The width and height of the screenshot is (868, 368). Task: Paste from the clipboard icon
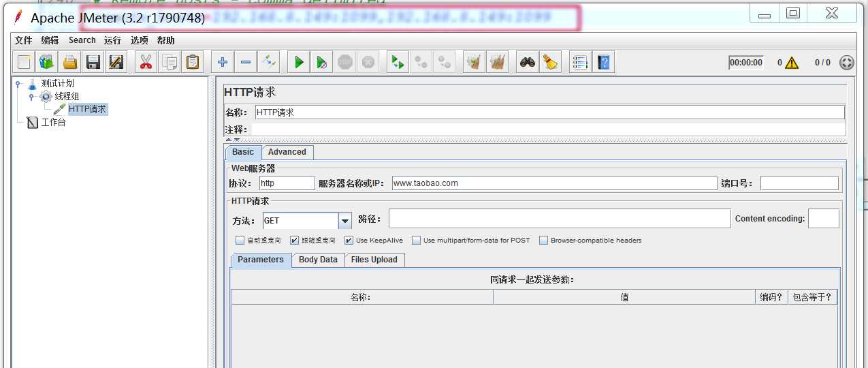[193, 63]
